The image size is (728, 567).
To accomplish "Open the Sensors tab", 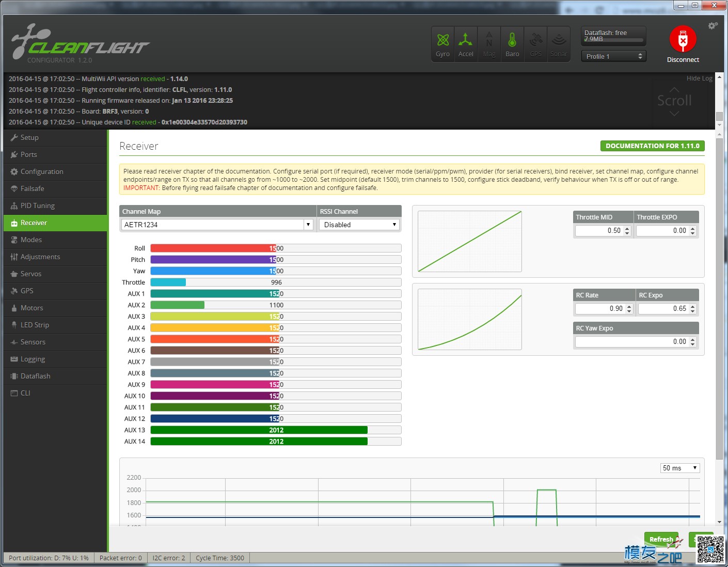I will [x=55, y=342].
